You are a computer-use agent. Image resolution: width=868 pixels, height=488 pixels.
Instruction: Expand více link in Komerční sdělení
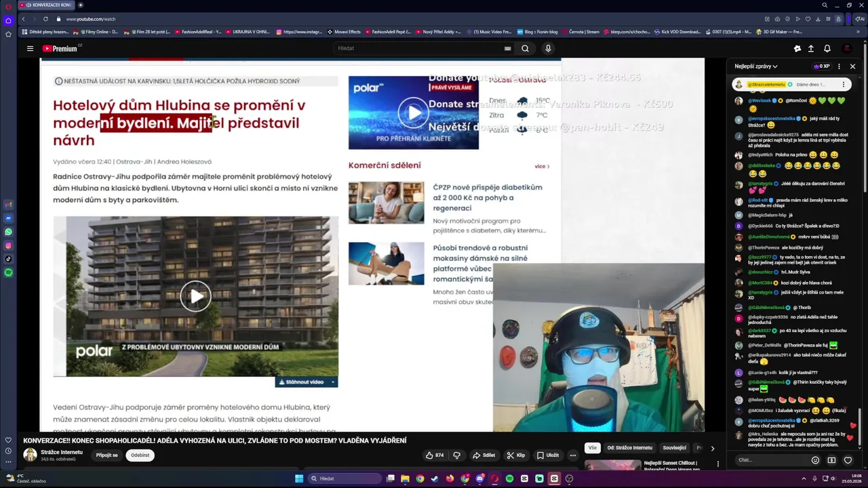coord(542,166)
